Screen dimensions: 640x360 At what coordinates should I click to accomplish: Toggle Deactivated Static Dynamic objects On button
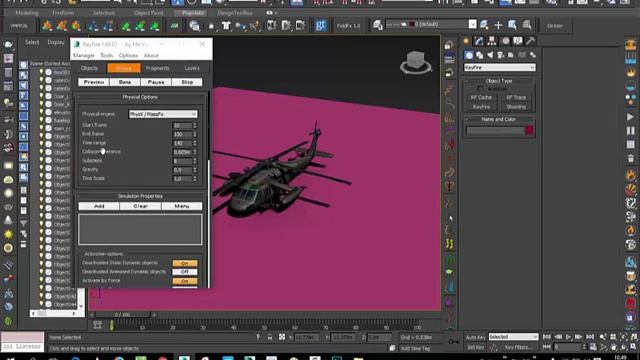(184, 263)
